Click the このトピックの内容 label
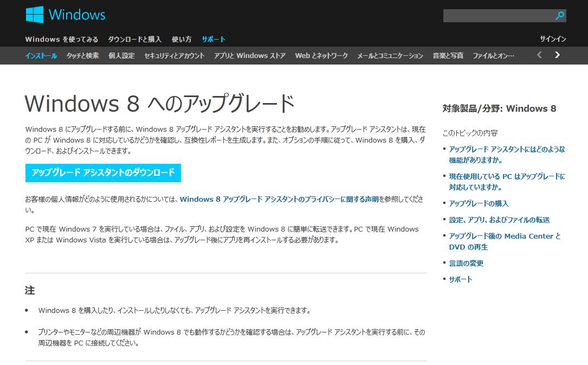Viewport: 588px width, 365px height. 470,133
